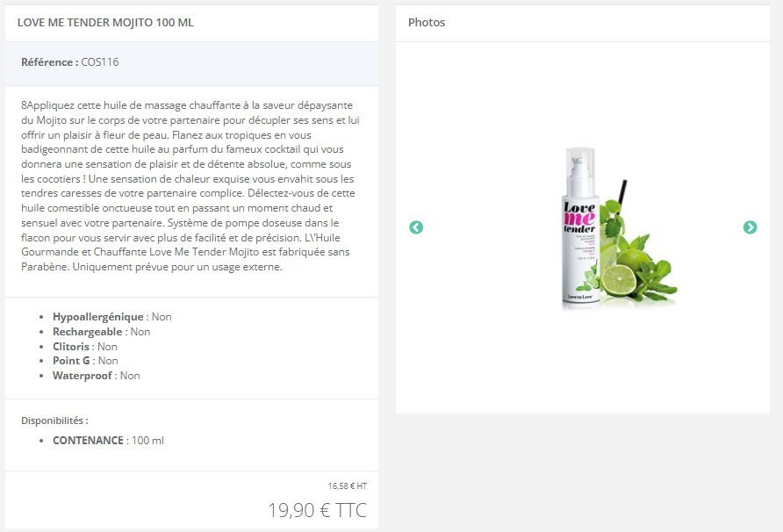This screenshot has height=532, width=783.
Task: Click the LOVE ME TENDER MOJITO 100 ML title
Action: click(x=105, y=23)
